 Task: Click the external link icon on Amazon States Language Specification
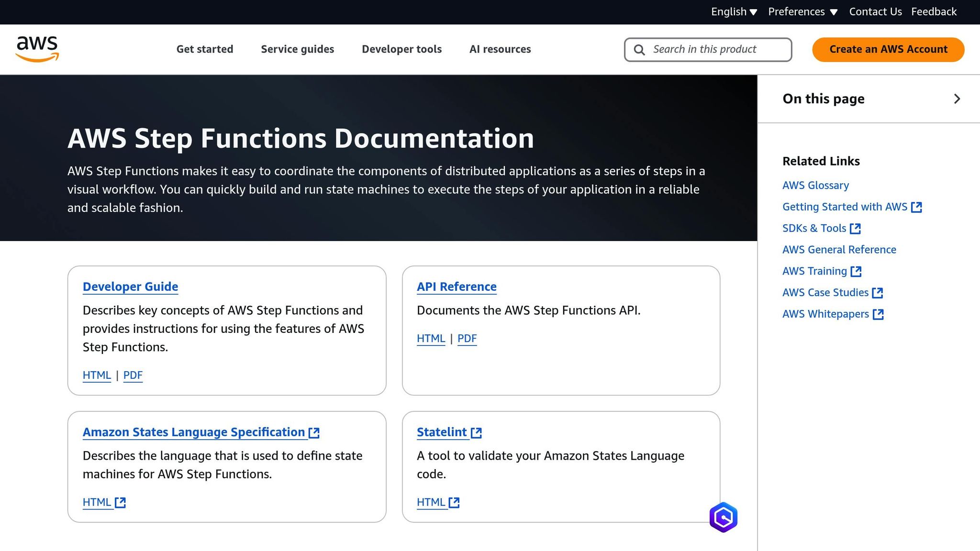[314, 432]
